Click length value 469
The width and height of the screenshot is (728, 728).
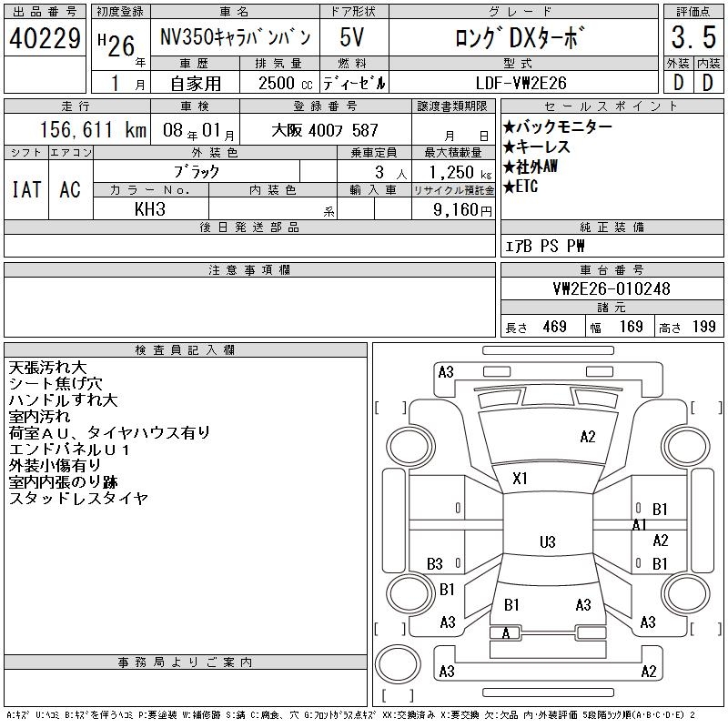[x=555, y=327]
